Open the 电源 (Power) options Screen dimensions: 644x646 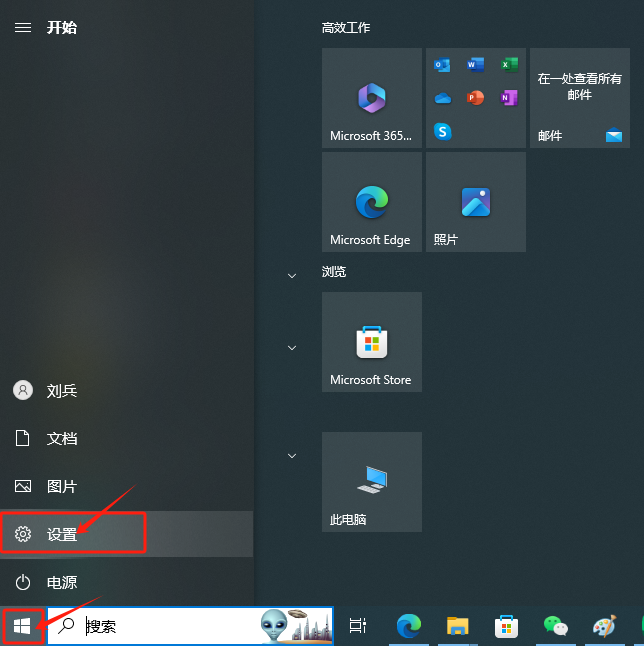coord(62,582)
